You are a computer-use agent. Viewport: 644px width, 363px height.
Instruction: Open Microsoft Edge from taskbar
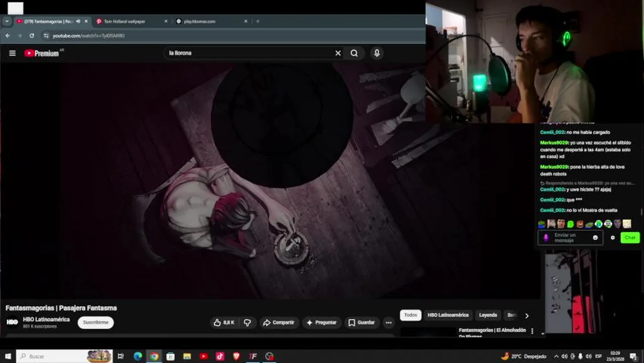[x=138, y=356]
